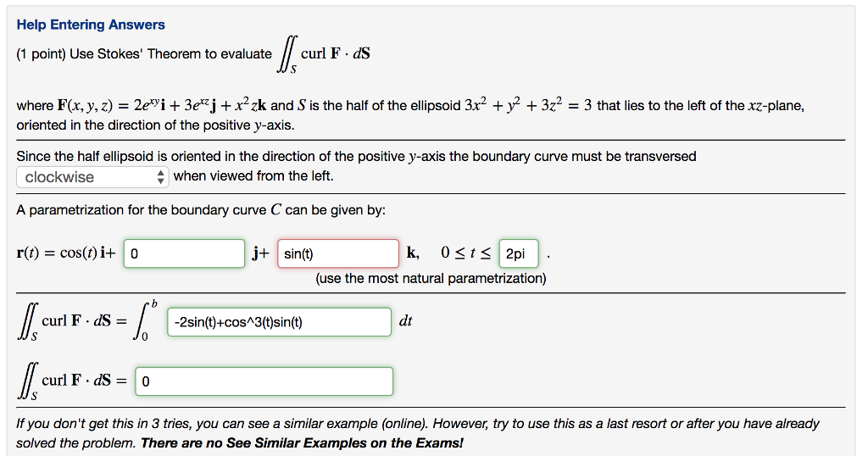This screenshot has width=868, height=456.
Task: Open the Help Entering Answers link
Action: pyautogui.click(x=91, y=25)
